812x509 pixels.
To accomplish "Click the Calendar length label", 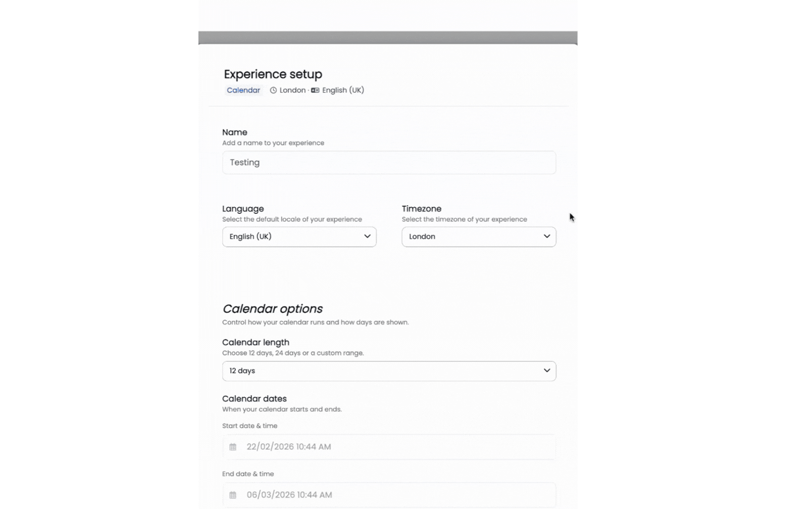I will pyautogui.click(x=256, y=342).
